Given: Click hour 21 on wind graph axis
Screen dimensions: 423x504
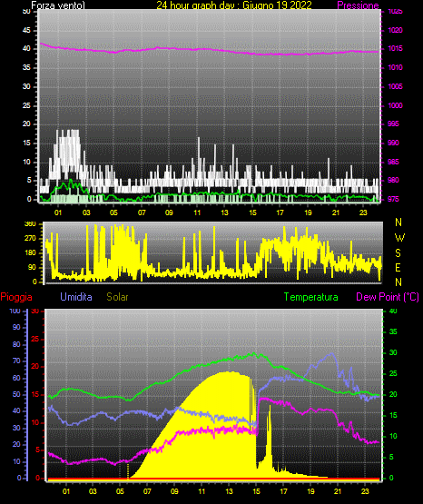Looking at the screenshot, I should pos(336,212).
